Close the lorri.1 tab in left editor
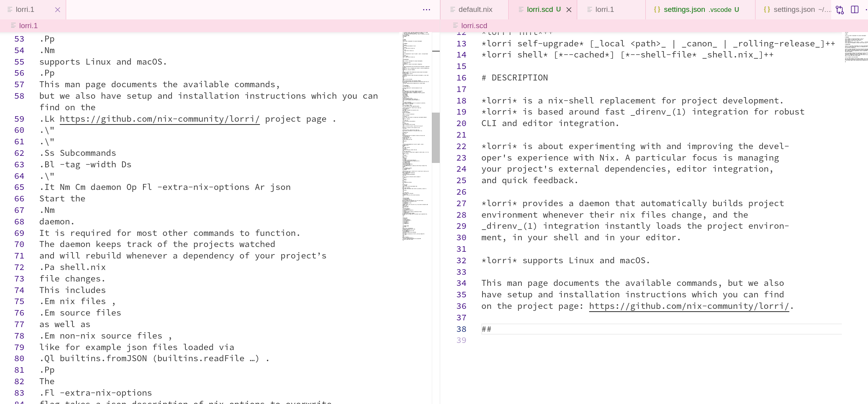Screen dimensions: 868x404 click(x=58, y=10)
